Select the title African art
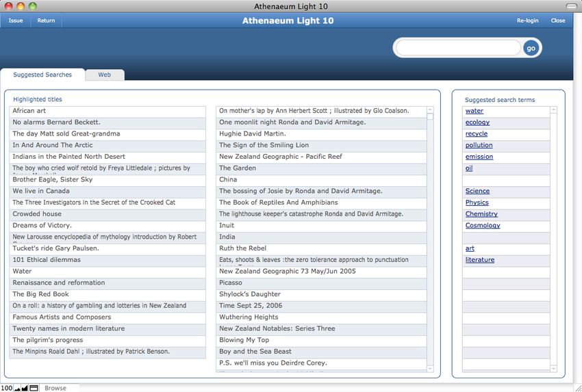 107,111
